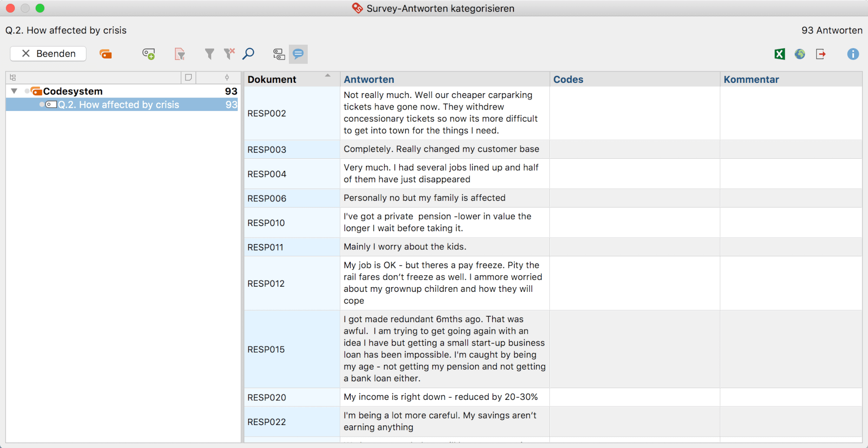Open HTML export globe icon

pos(800,54)
